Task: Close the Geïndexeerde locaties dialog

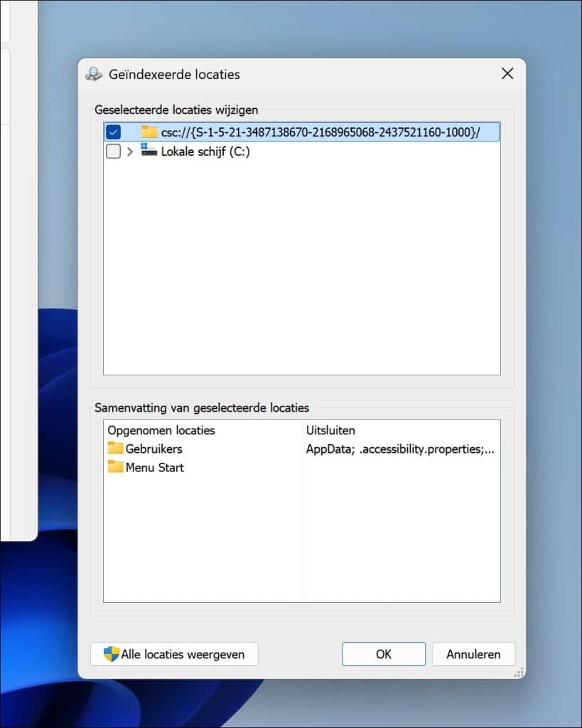Action: point(507,73)
